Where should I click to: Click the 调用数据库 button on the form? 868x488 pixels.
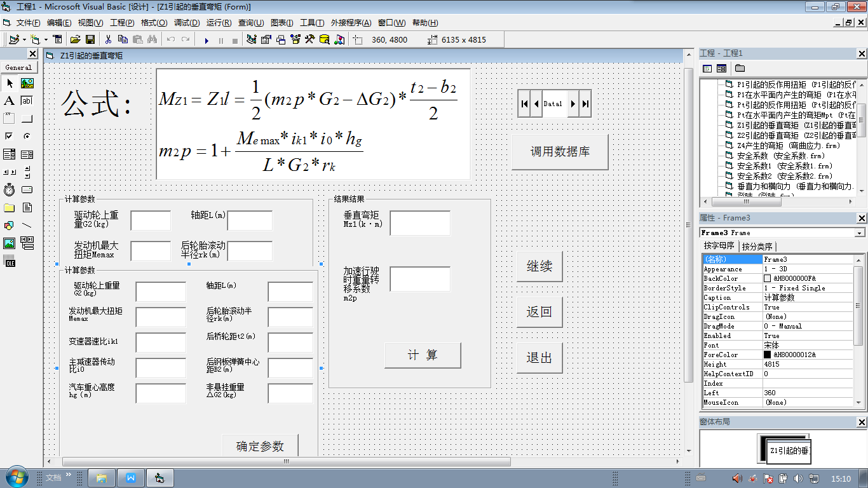[560, 152]
